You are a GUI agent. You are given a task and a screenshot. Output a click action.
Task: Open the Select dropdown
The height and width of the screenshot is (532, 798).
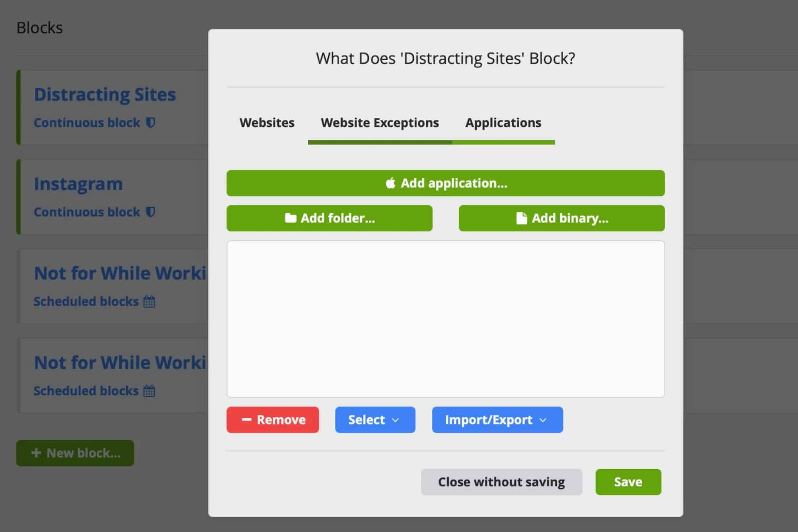[374, 420]
